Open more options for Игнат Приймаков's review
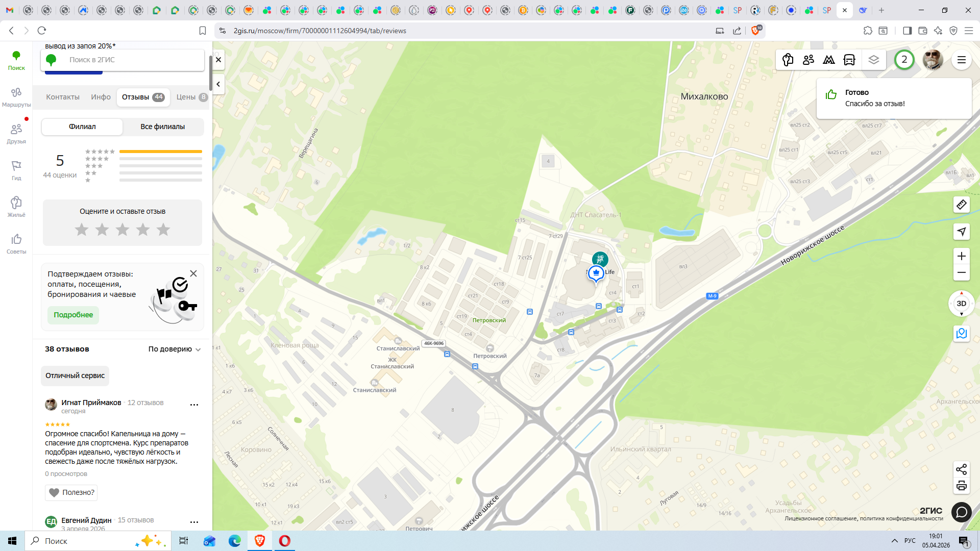Viewport: 980px width, 551px height. point(194,405)
